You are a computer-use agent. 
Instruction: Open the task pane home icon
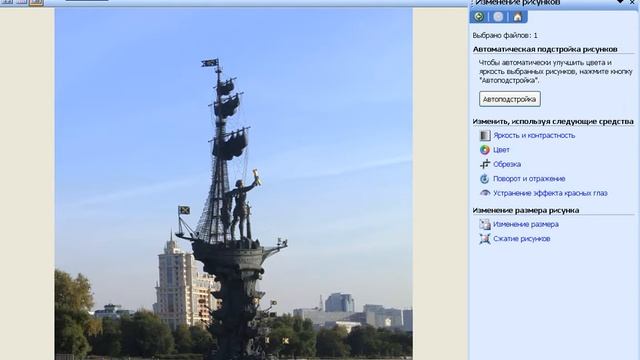[x=517, y=17]
